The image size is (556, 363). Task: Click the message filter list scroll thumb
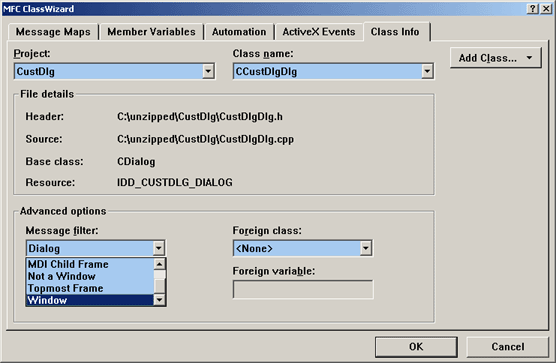coord(160,286)
